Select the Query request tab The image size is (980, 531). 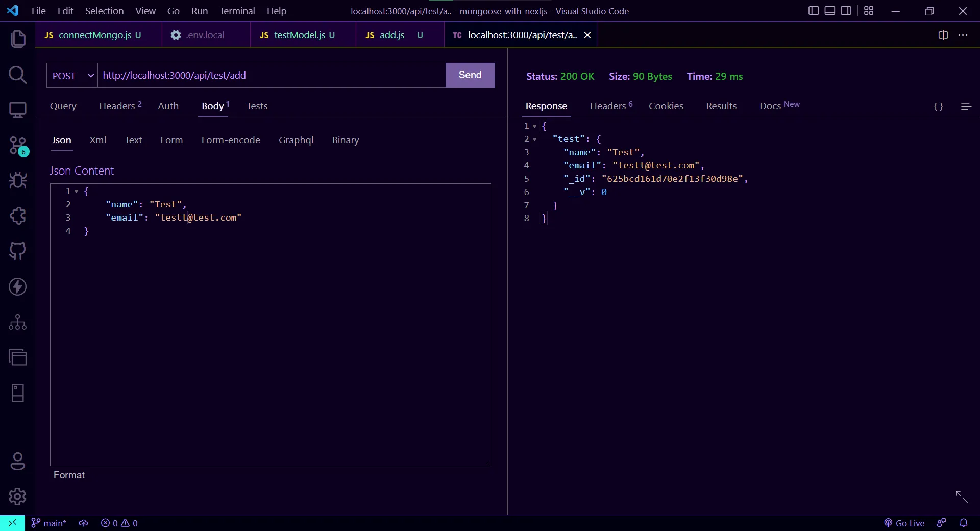coord(63,106)
